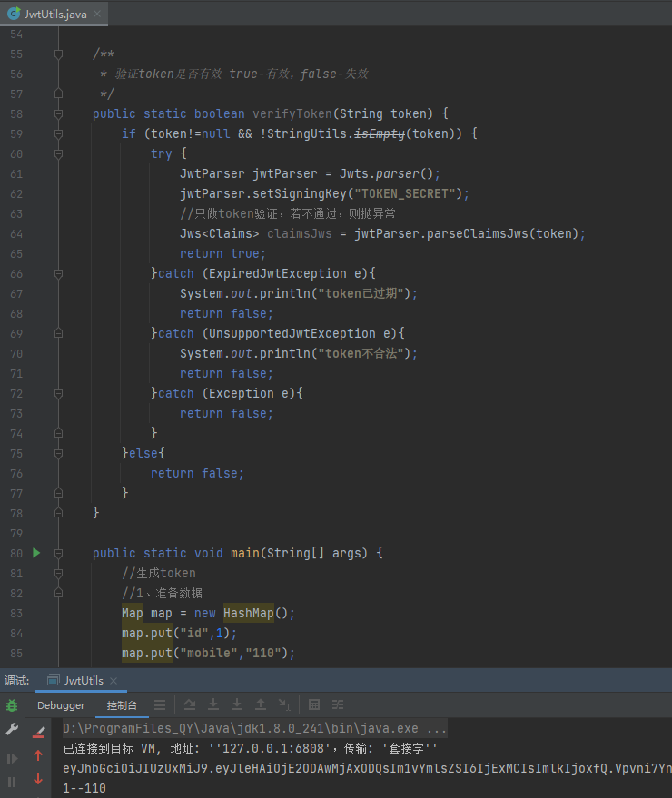The image size is (672, 798).
Task: Click fold end marker at line 57
Action: [x=58, y=94]
